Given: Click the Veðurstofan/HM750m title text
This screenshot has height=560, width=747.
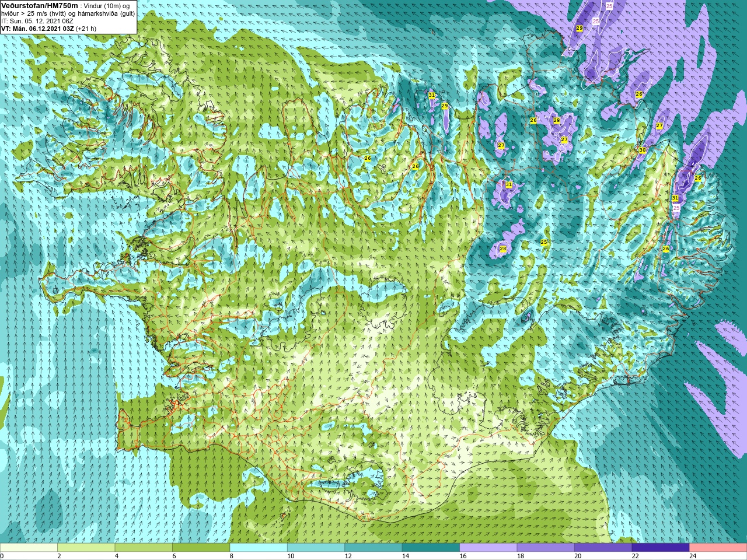Looking at the screenshot, I should pyautogui.click(x=40, y=5).
